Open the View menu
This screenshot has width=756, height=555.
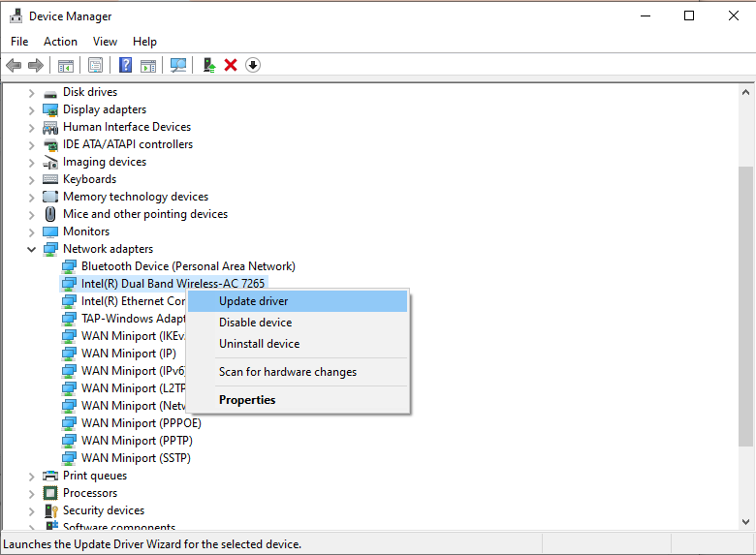click(105, 42)
